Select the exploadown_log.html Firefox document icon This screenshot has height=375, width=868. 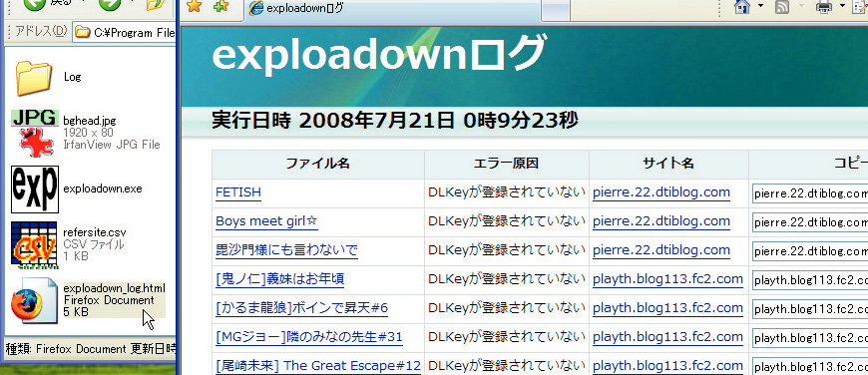tap(34, 301)
